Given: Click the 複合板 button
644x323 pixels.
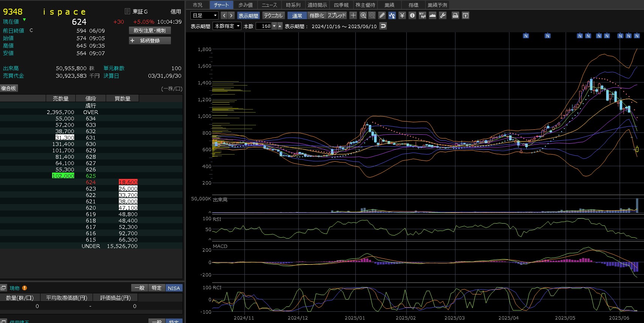Looking at the screenshot, I should point(9,88).
